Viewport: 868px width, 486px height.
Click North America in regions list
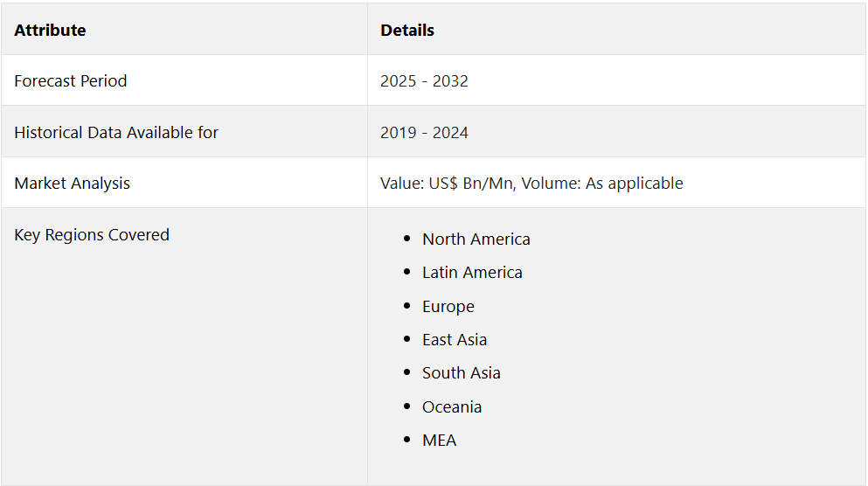coord(476,239)
